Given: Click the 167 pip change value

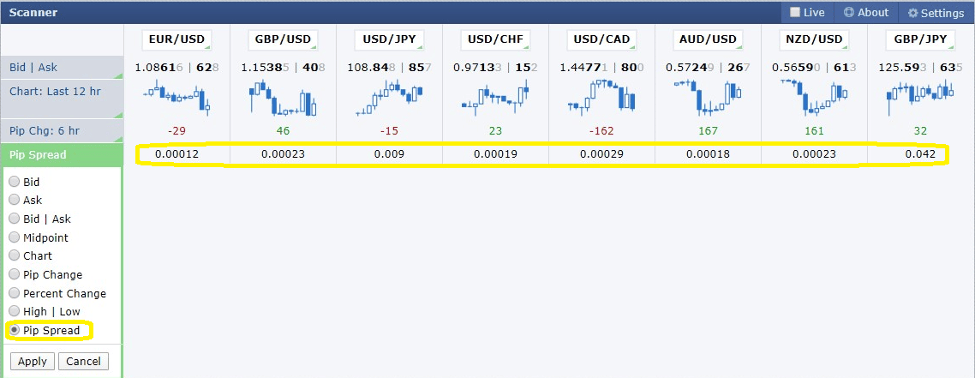Looking at the screenshot, I should (708, 131).
